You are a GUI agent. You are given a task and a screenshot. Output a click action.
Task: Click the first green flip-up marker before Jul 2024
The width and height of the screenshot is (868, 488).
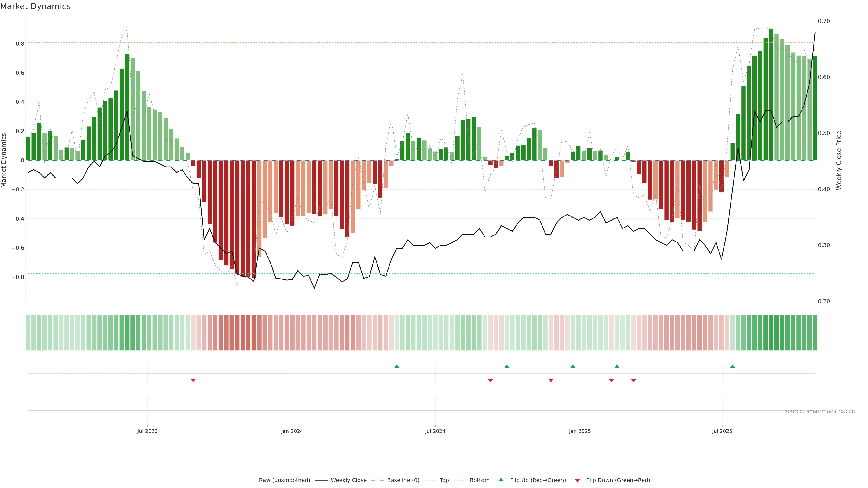[397, 366]
